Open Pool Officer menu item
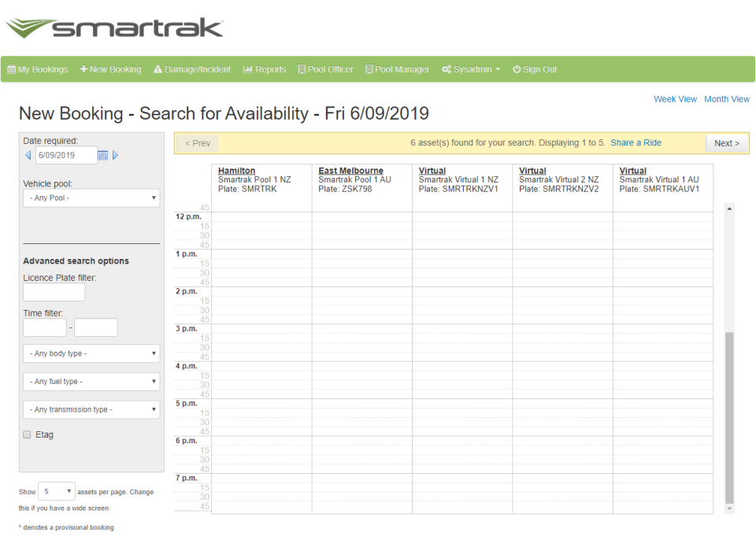Viewport: 756px width, 536px height. coord(325,69)
